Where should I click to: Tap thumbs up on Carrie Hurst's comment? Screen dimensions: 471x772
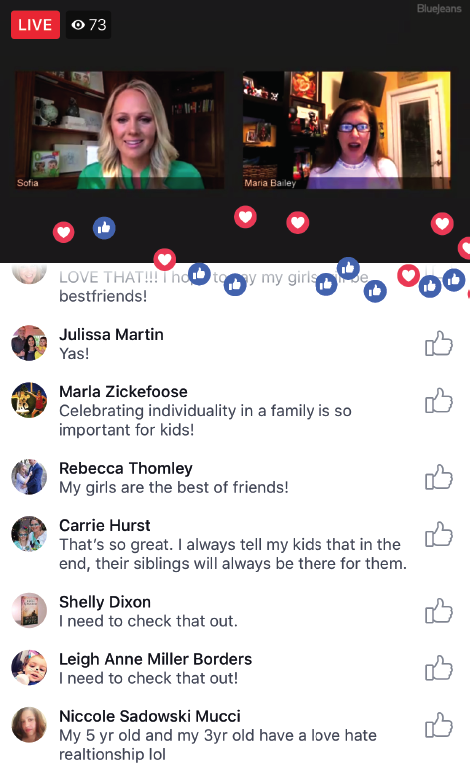[x=439, y=534]
